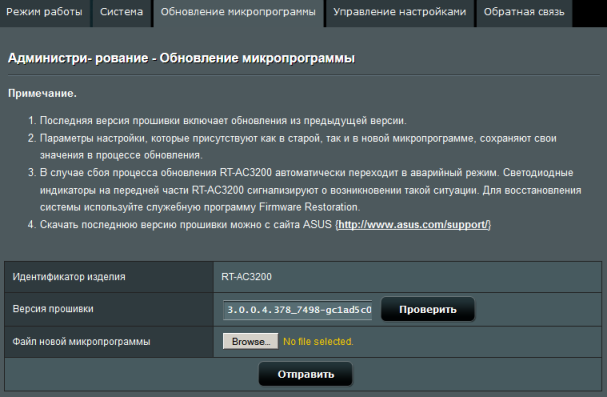The width and height of the screenshot is (607, 397).
Task: Click the Отправить upload button
Action: coord(305,374)
